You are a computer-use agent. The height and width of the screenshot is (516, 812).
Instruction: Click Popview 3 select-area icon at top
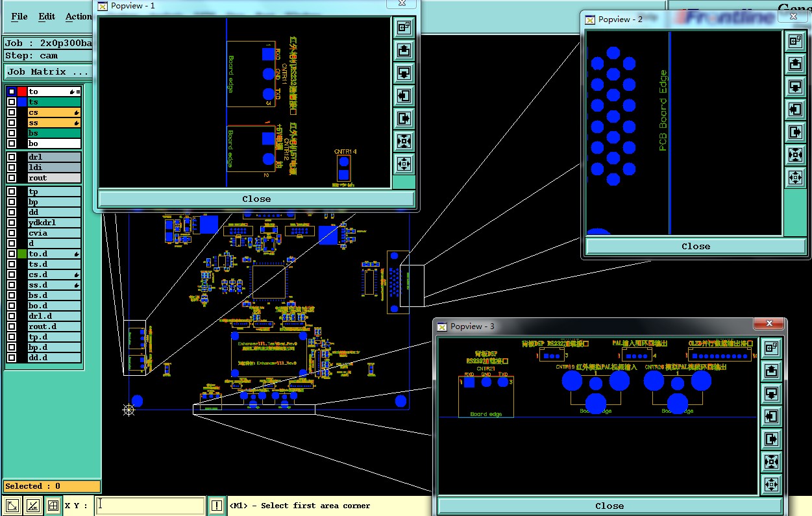click(771, 348)
